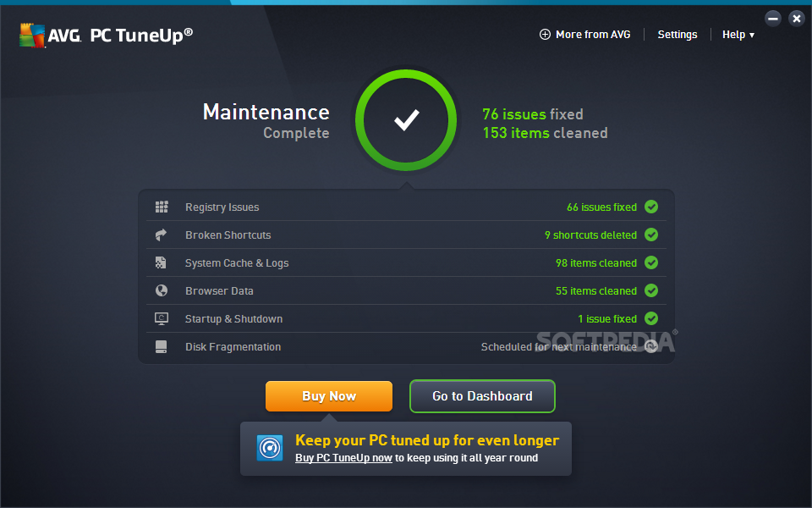Click the Startup & Shutdown monitor icon
Viewport: 812px width, 508px height.
[162, 318]
